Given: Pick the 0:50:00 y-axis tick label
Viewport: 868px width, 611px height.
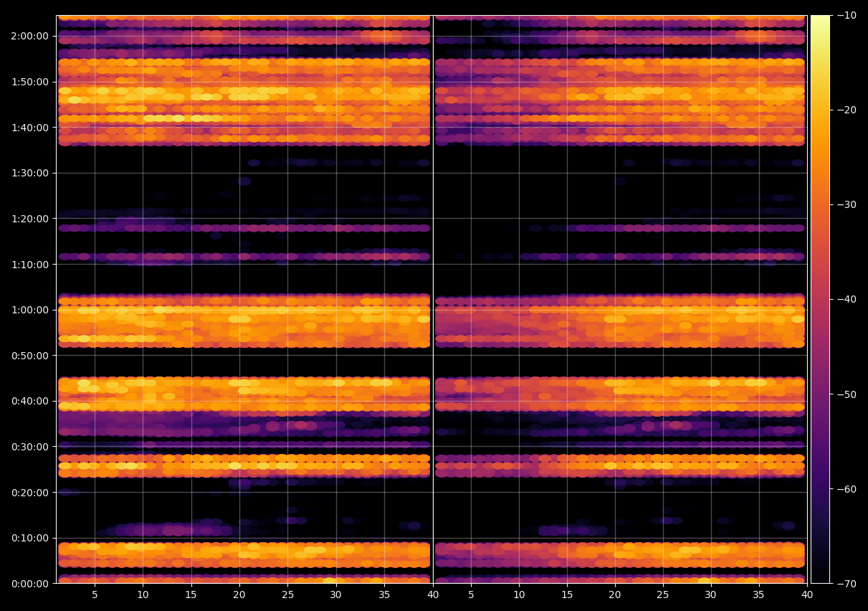Looking at the screenshot, I should pos(30,355).
